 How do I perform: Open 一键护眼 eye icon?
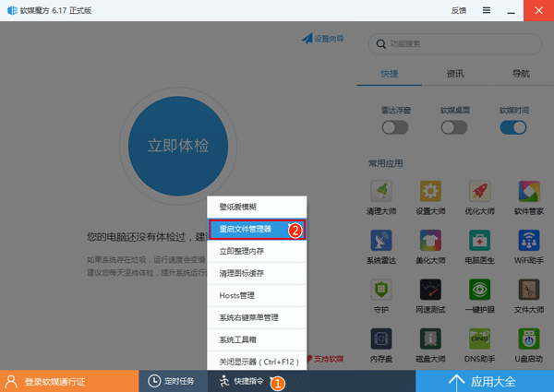pyautogui.click(x=478, y=291)
